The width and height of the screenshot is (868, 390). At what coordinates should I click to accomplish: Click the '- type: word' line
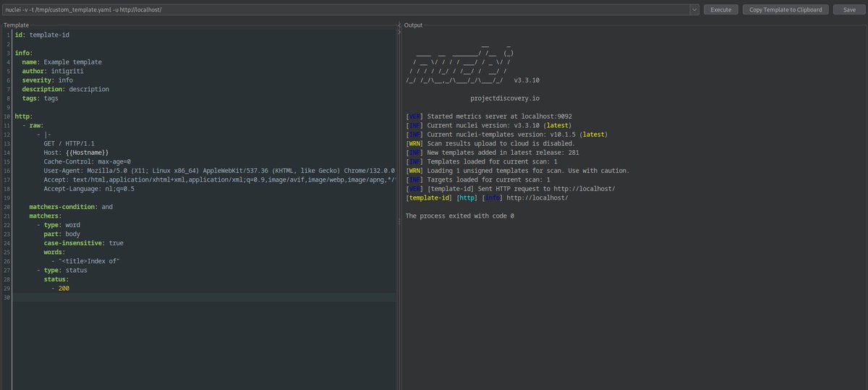coord(59,225)
